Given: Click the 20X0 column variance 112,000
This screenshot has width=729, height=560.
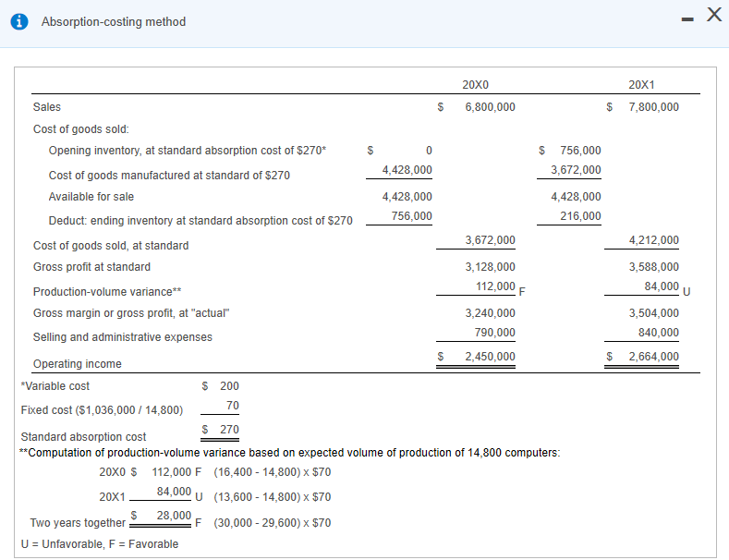Looking at the screenshot, I should pos(495,286).
